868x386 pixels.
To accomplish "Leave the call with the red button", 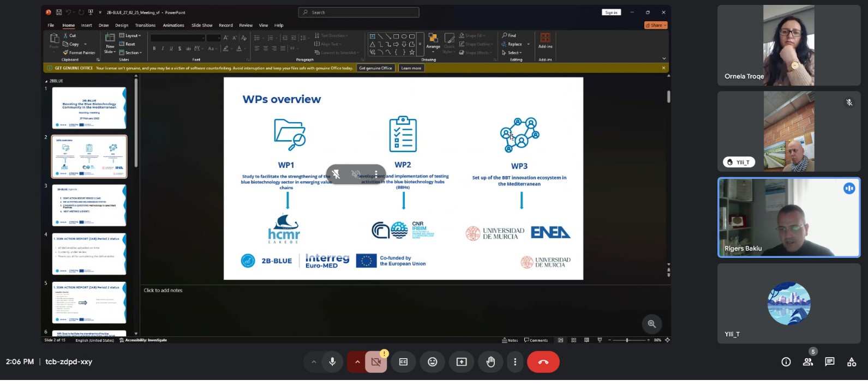I will pyautogui.click(x=543, y=362).
